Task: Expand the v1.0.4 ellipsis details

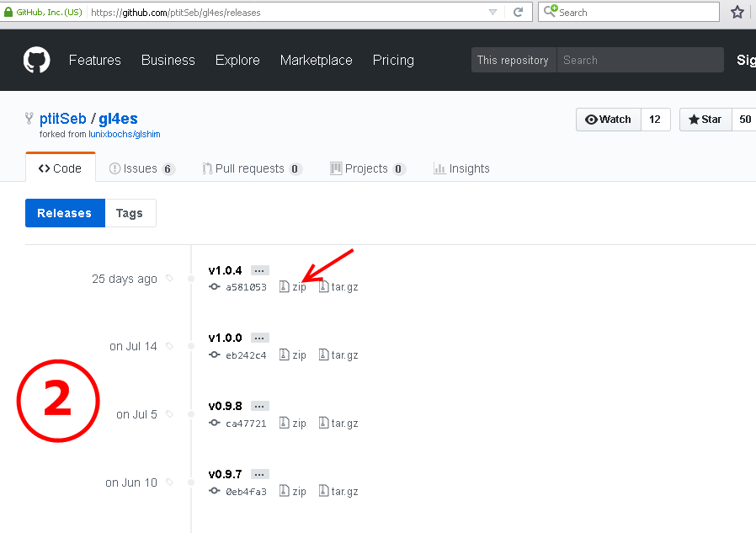Action: (x=259, y=270)
